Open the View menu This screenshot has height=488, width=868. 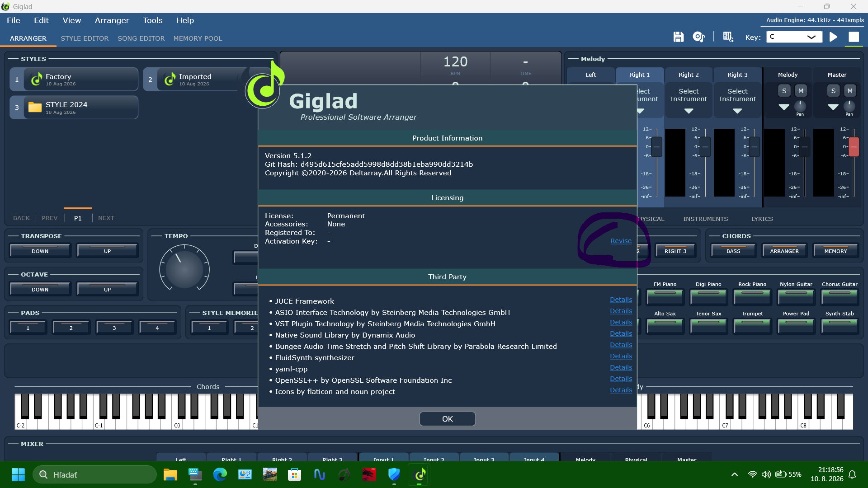(x=72, y=20)
